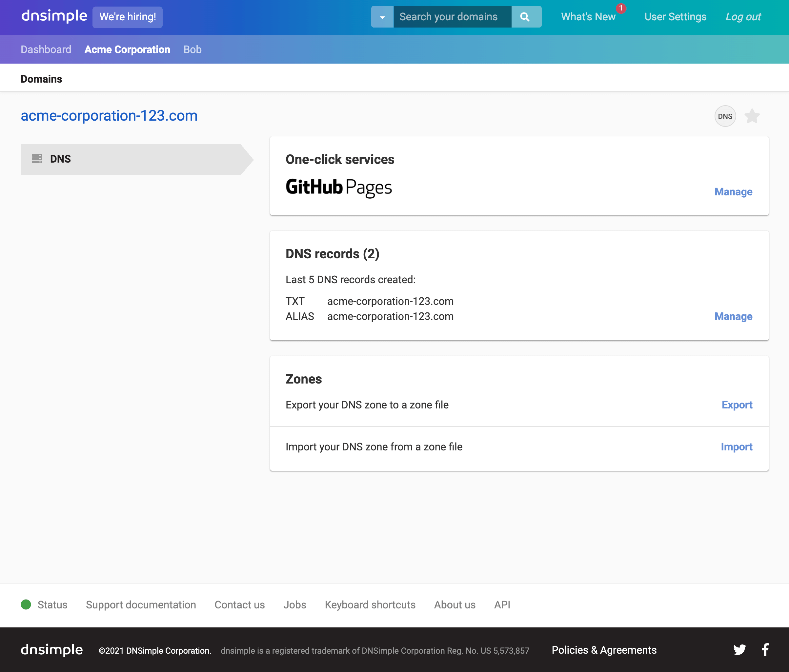Open What's New notifications
Screen dimensions: 789x672
coord(588,17)
